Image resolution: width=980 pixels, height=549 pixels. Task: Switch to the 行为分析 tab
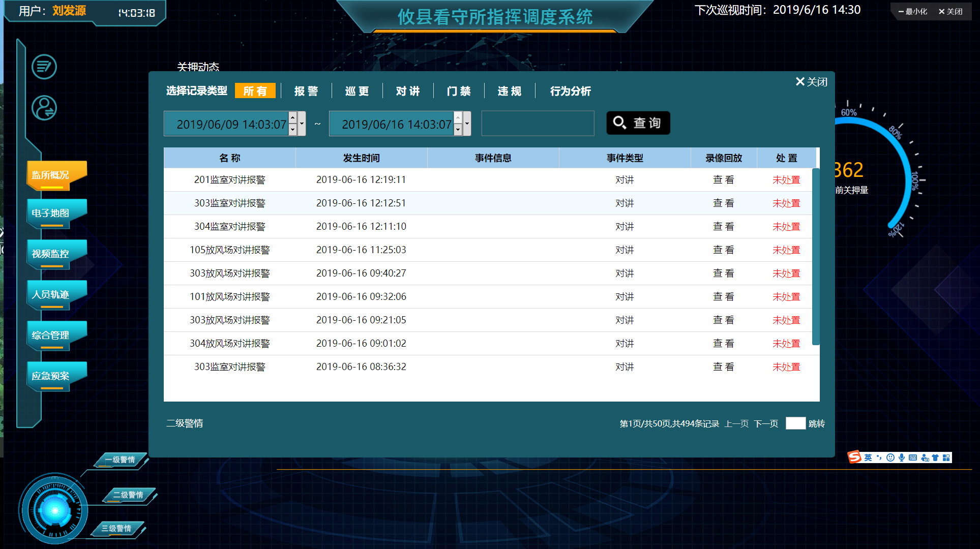pos(570,91)
